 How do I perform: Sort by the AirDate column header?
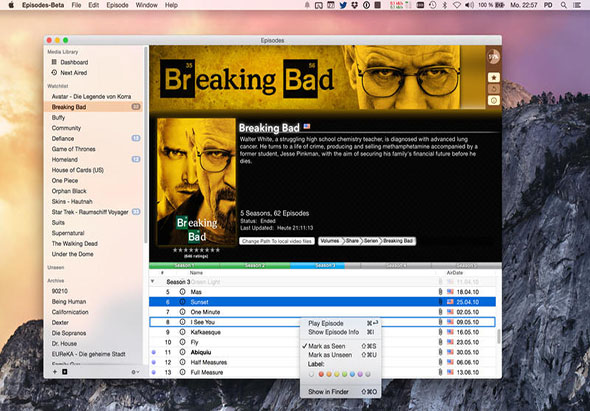click(455, 272)
